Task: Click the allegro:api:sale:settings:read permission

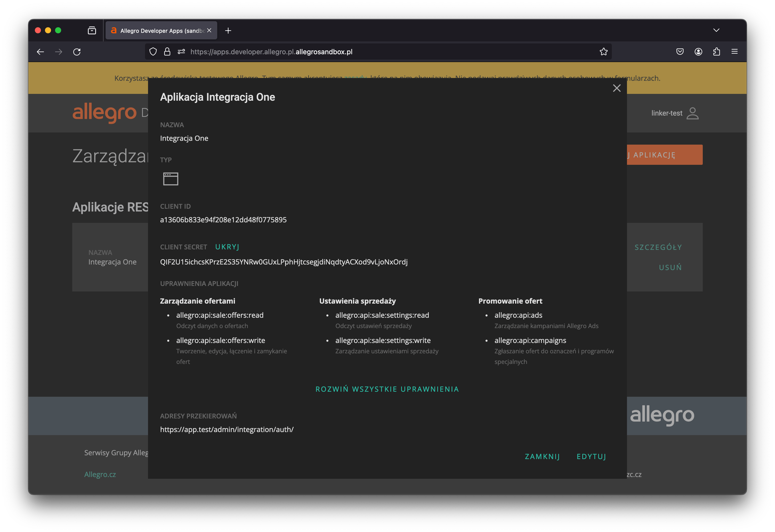Action: 382,315
